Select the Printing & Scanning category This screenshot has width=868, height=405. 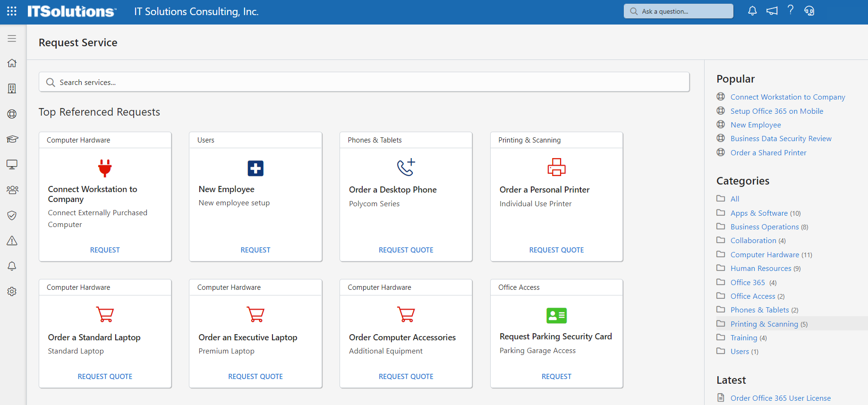click(764, 324)
